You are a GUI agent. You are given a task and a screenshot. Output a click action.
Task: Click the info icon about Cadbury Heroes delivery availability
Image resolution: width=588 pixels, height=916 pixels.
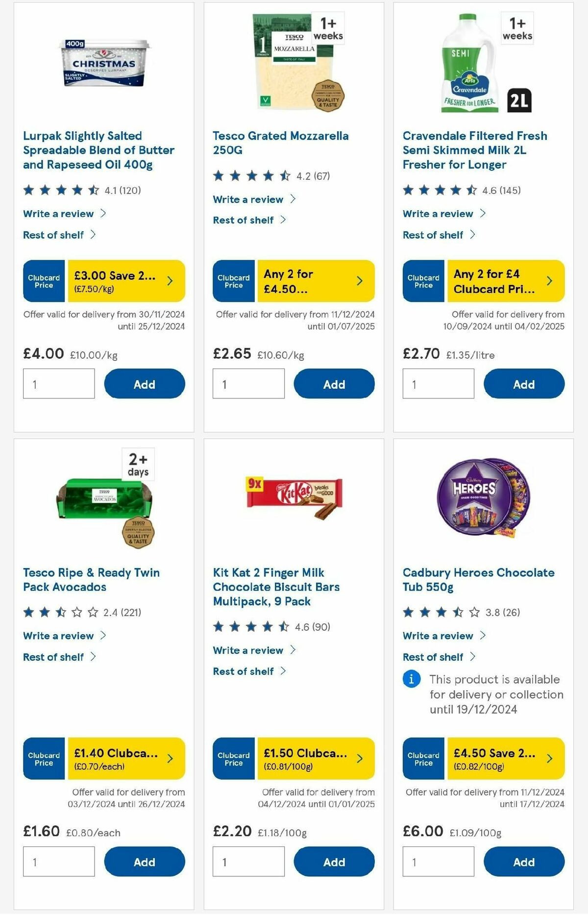(412, 680)
